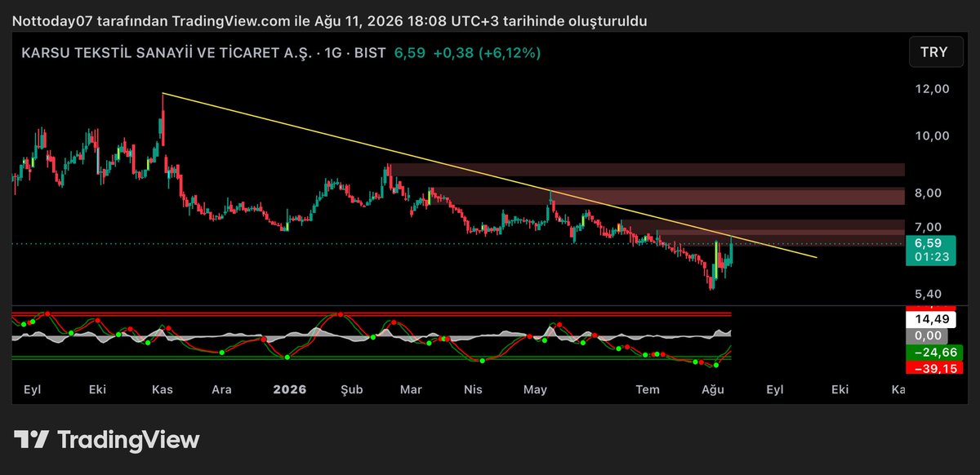Select the Şub month label on time axis

pos(353,389)
